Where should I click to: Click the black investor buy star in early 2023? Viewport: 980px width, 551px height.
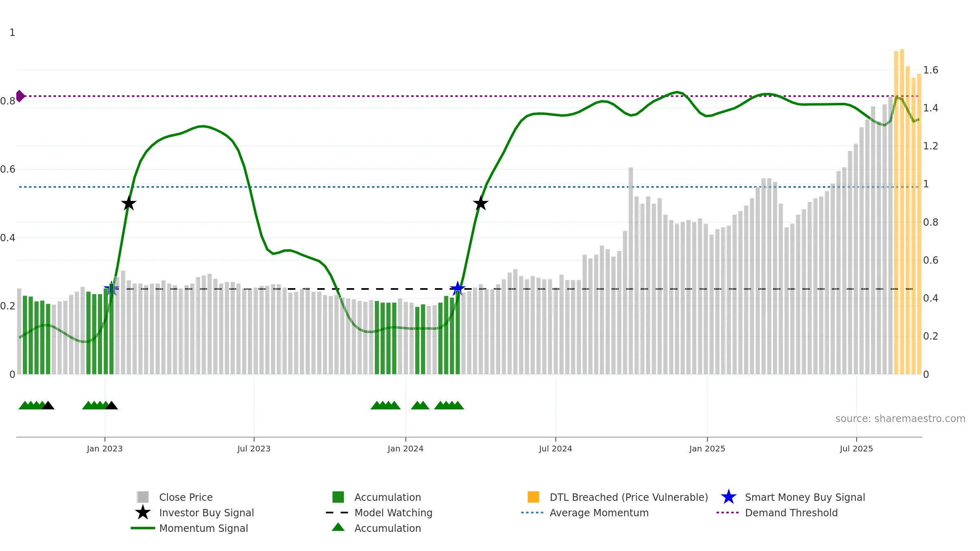click(x=129, y=203)
